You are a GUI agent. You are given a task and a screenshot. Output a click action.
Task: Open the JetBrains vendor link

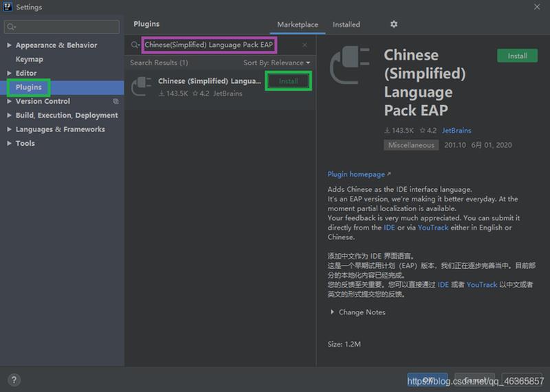(456, 131)
